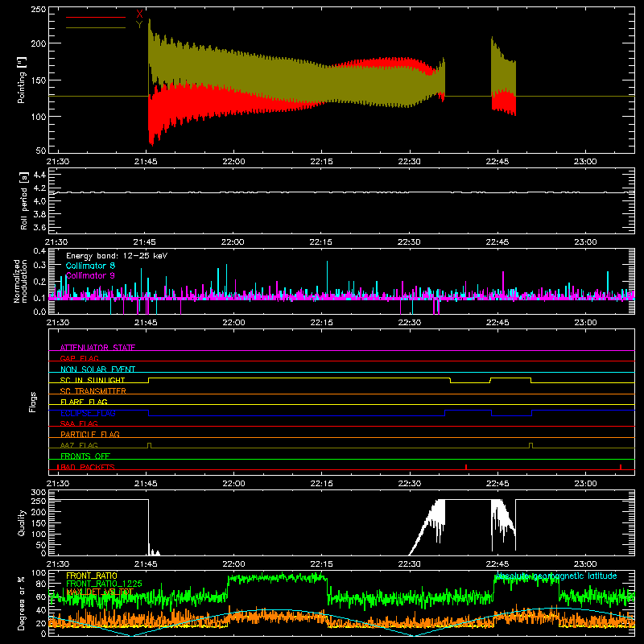Click '3.6' on the Roll period y-axis
The width and height of the screenshot is (644, 644).
pos(39,227)
